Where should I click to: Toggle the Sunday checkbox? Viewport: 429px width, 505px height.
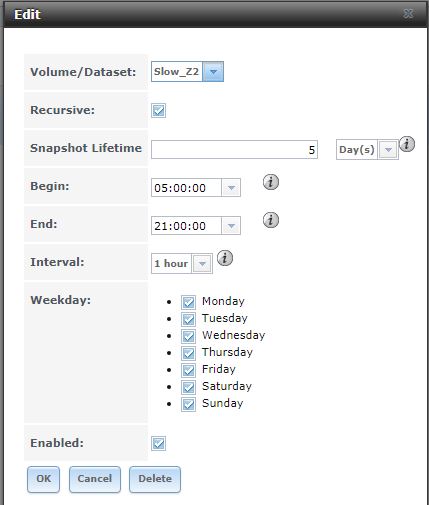tap(188, 404)
